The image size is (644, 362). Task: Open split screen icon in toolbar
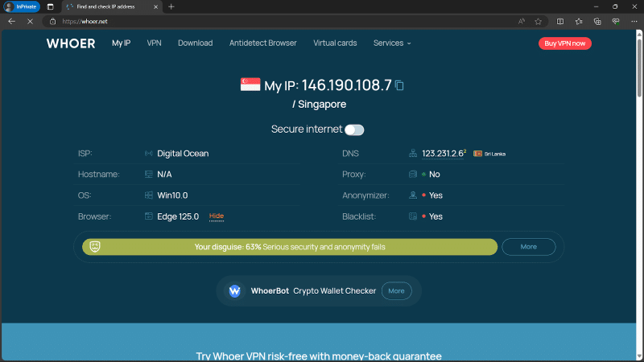pos(560,22)
